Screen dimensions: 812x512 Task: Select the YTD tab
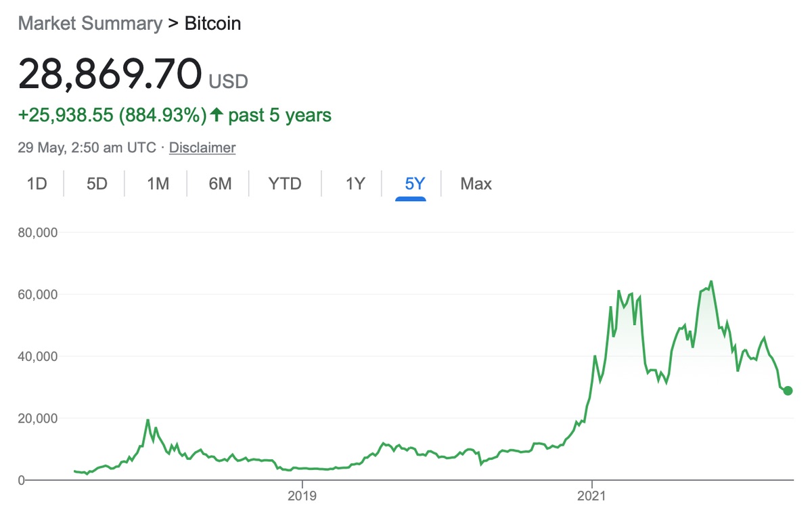point(284,184)
